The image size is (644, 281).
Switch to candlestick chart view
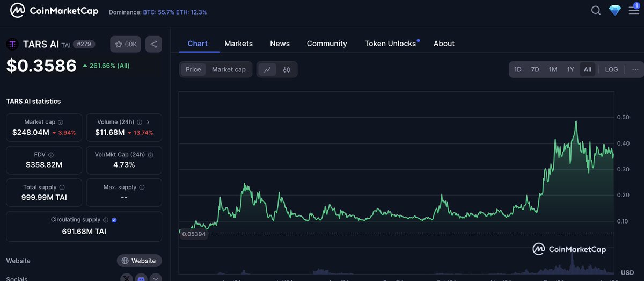click(x=287, y=69)
